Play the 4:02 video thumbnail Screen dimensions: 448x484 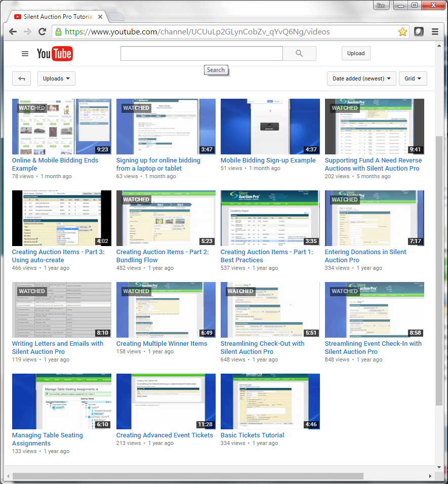62,218
